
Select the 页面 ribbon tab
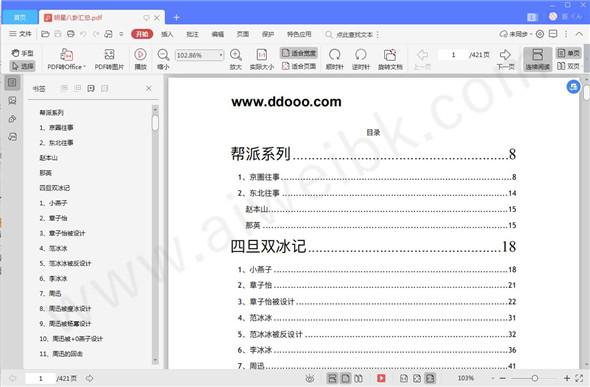(243, 34)
